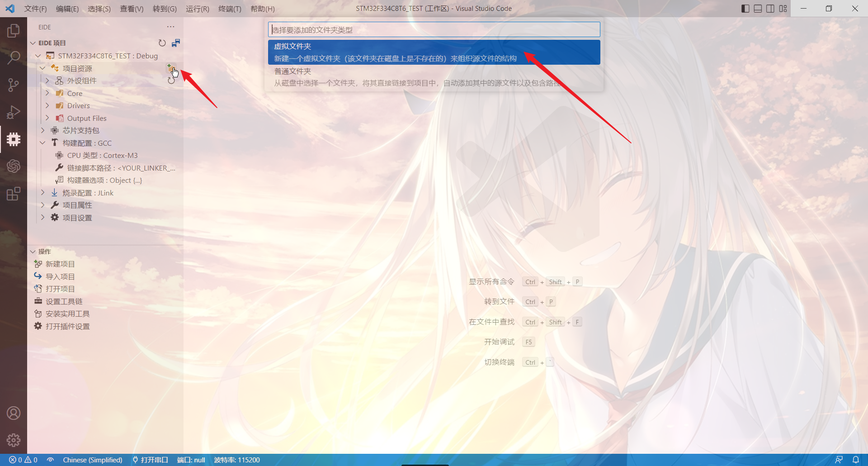868x466 pixels.
Task: Click the notifications bell in status bar
Action: pyautogui.click(x=856, y=460)
